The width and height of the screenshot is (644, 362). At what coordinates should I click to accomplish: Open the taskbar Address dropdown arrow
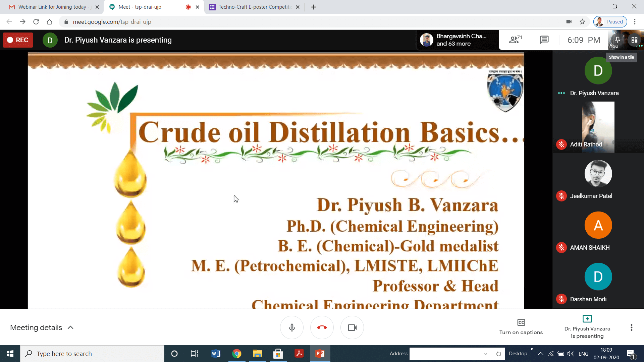pyautogui.click(x=485, y=354)
